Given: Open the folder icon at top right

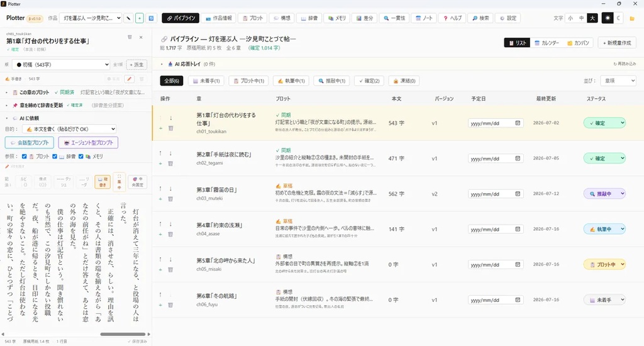Looking at the screenshot, I should [x=632, y=18].
